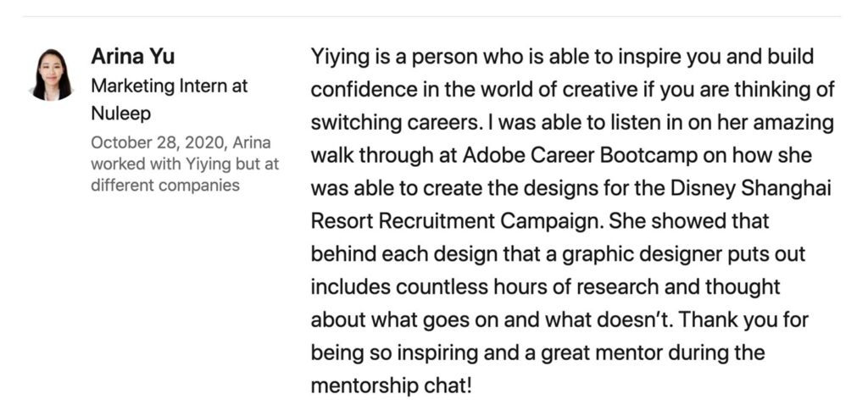The image size is (868, 416).
Task: Click 'Adobe Career Bootcamp' in the recommendation
Action: coord(580,155)
